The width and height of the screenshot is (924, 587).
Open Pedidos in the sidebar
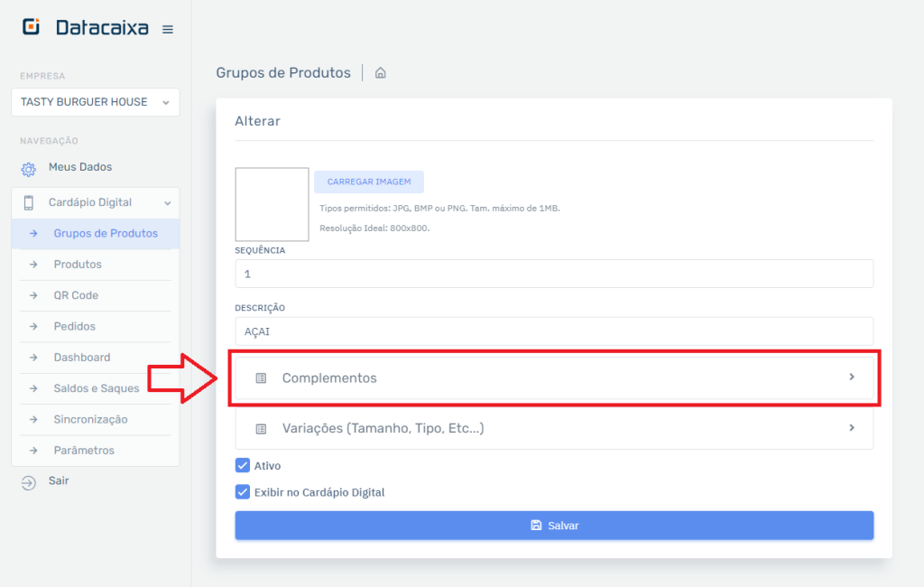(74, 326)
